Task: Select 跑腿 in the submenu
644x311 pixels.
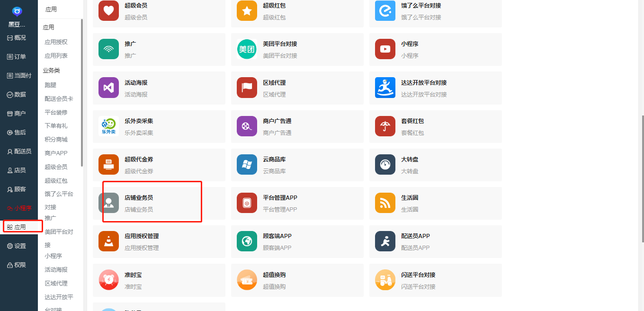Action: coord(50,85)
